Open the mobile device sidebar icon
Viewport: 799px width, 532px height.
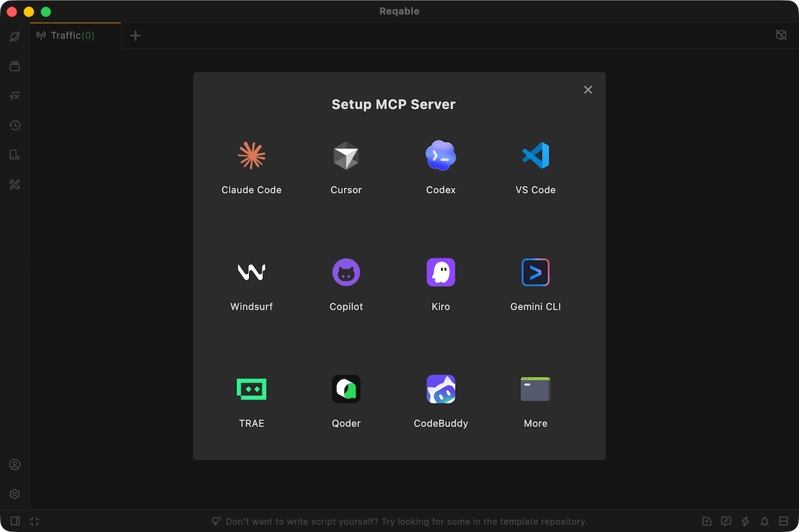point(15,155)
